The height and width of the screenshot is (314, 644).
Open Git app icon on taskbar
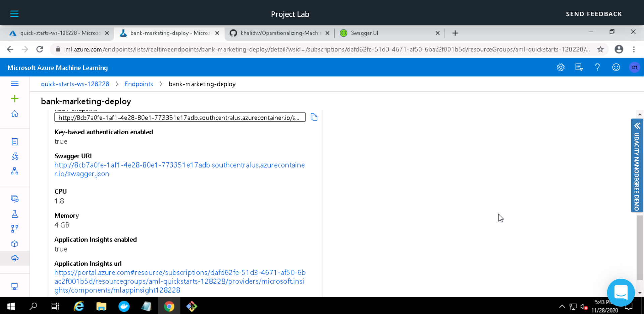point(192,306)
